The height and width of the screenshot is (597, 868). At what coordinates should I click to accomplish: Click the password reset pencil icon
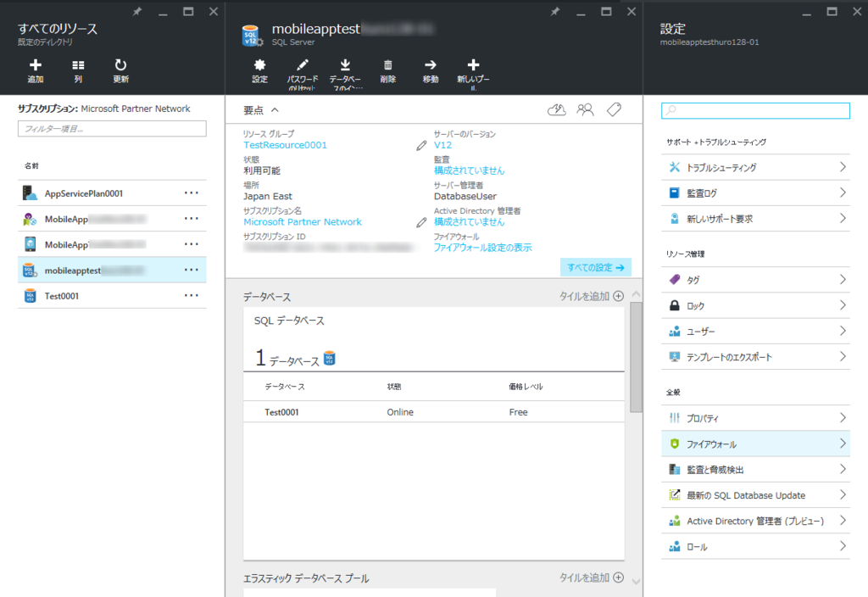click(303, 65)
